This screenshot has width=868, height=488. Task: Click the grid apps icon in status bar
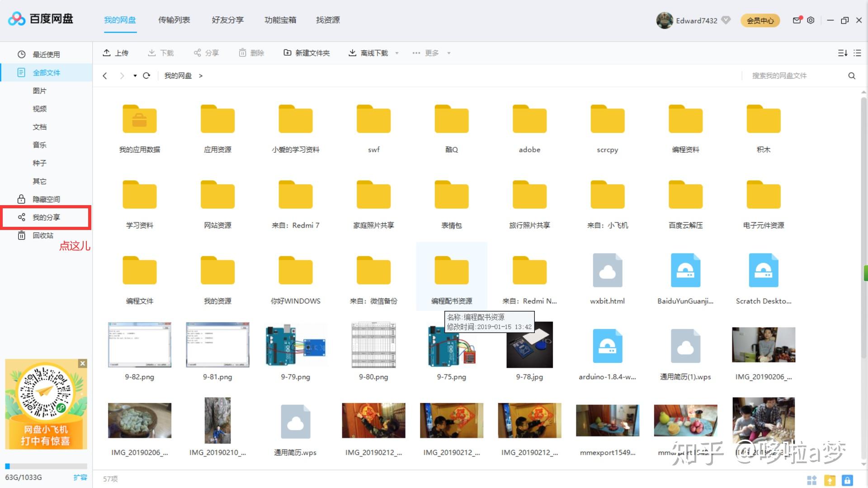[812, 480]
